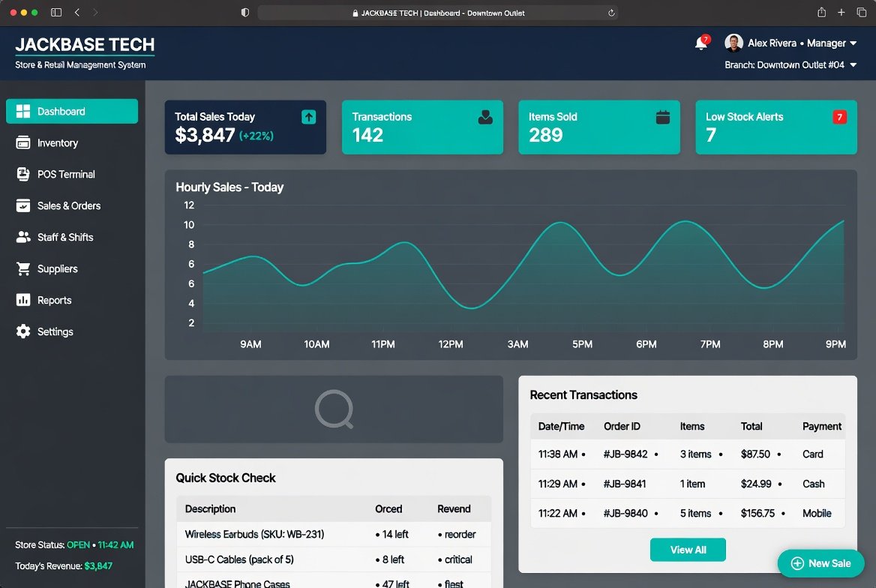Click the Inventory sidebar icon

(23, 143)
